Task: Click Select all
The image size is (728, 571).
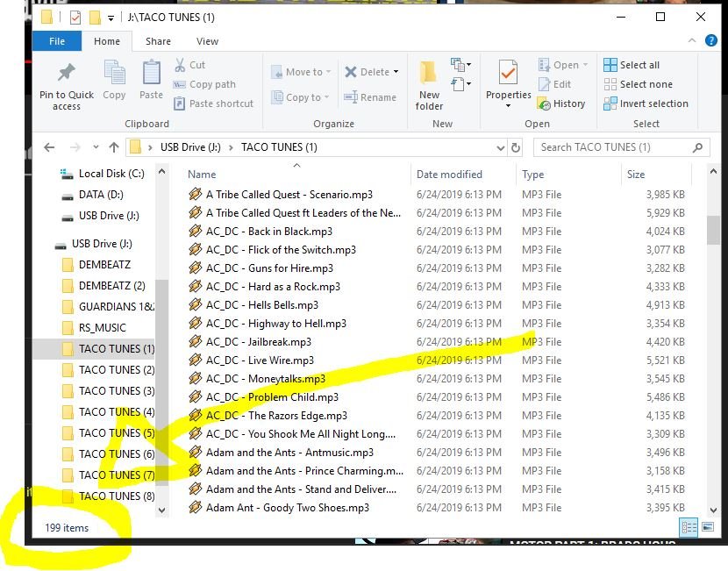Action: [x=632, y=65]
